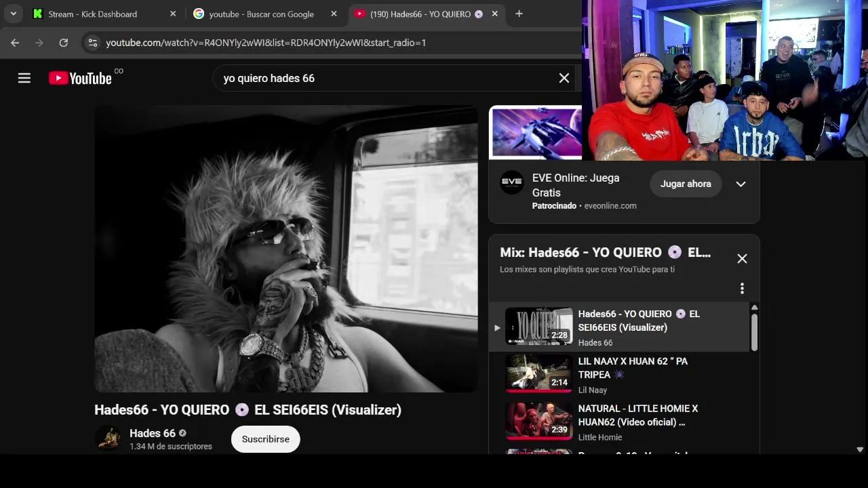
Task: Click 'EVE Online: Juega Gratis' ad title
Action: point(576,185)
